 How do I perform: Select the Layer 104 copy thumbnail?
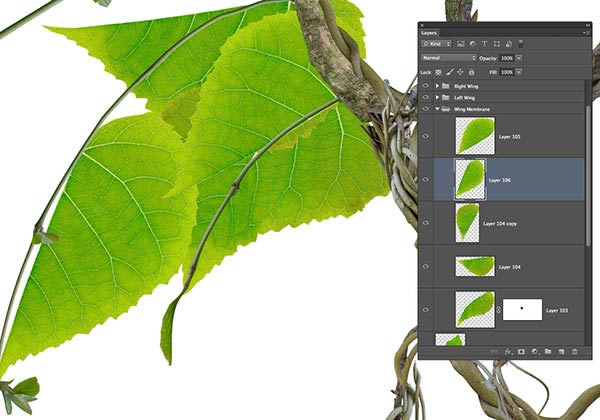[467, 223]
